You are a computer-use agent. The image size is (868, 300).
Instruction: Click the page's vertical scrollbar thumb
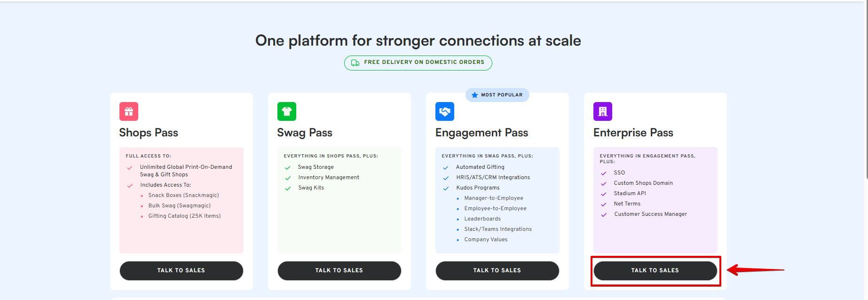coord(866,89)
